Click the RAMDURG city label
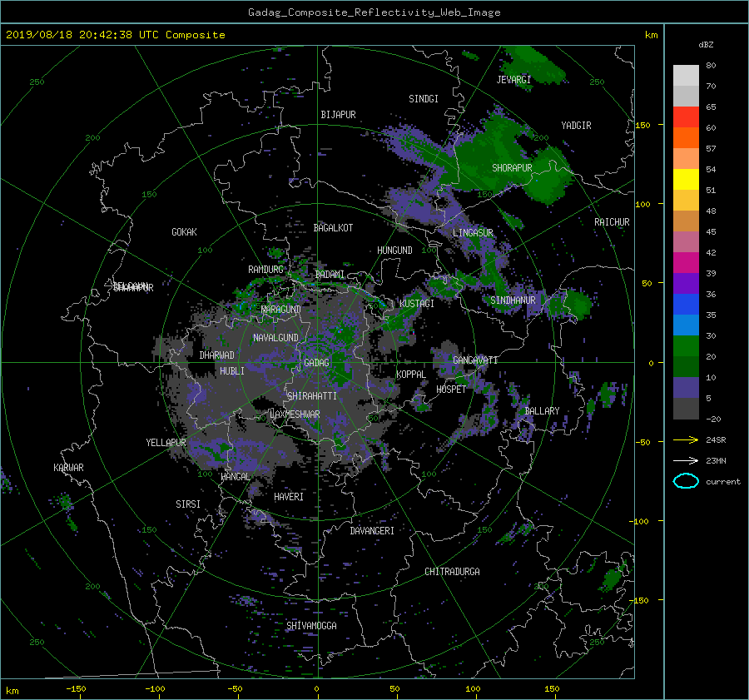This screenshot has height=700, width=749. pyautogui.click(x=265, y=270)
